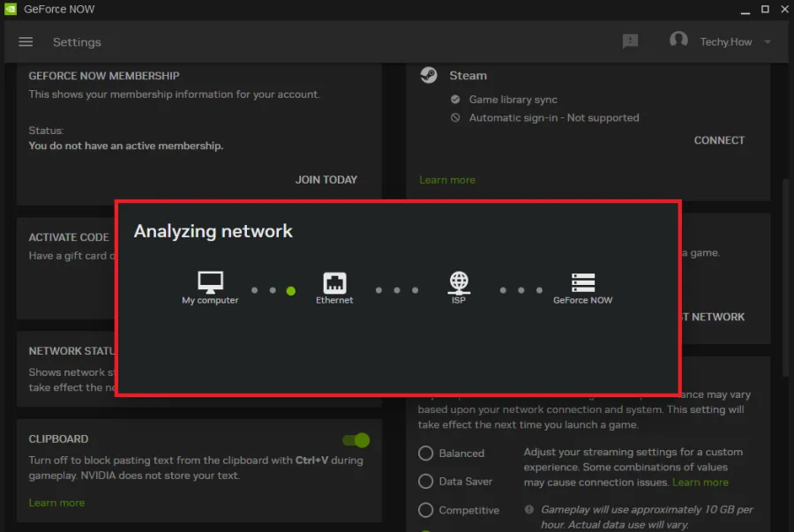Click the CLIPBOARD section heading

[58, 438]
